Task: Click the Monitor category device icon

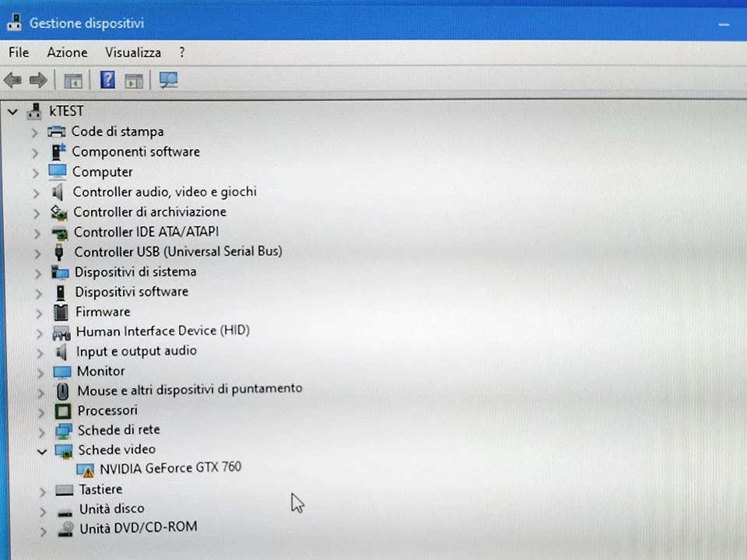Action: (x=62, y=371)
